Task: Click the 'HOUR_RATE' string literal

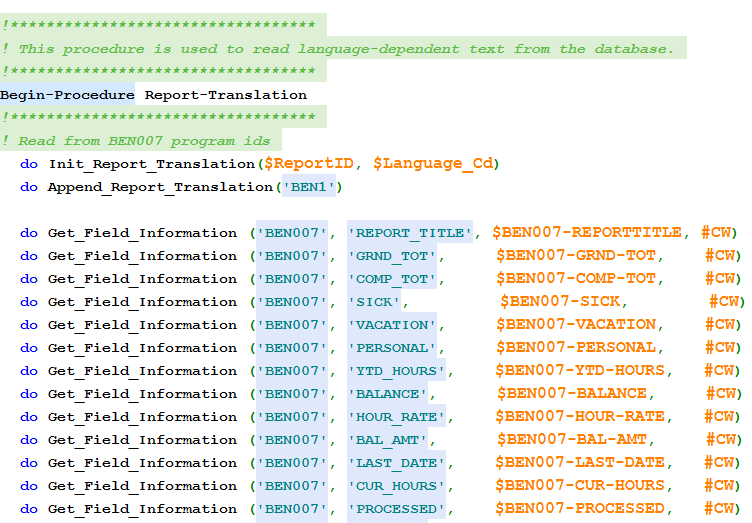Action: point(396,417)
